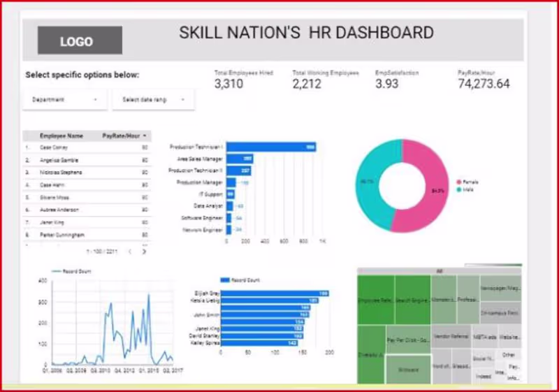The height and width of the screenshot is (392, 559).
Task: Click the Production Technician I bar
Action: pyautogui.click(x=271, y=147)
